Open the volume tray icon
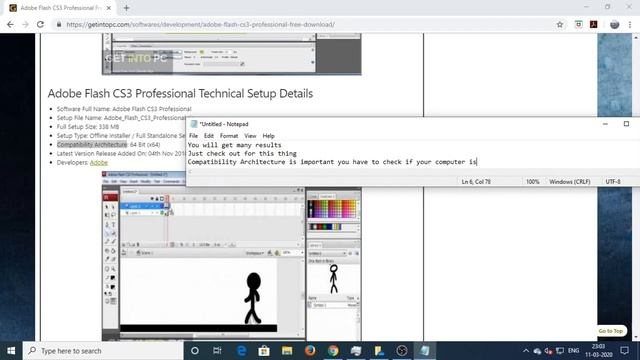The height and width of the screenshot is (360, 640). 549,351
